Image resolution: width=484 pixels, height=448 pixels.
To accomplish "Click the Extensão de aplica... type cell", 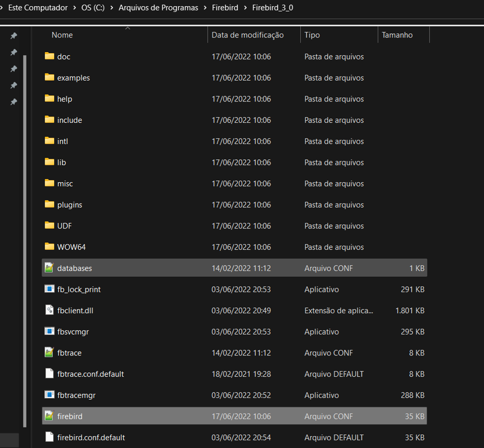I will (339, 311).
